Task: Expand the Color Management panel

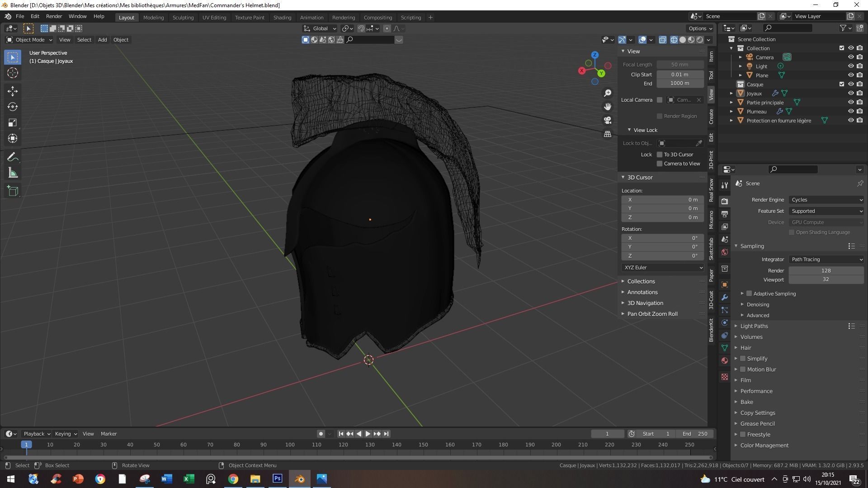Action: [764, 445]
